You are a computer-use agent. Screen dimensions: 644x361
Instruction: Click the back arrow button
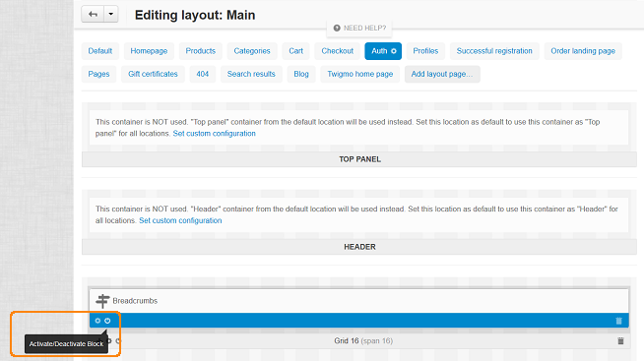[93, 15]
